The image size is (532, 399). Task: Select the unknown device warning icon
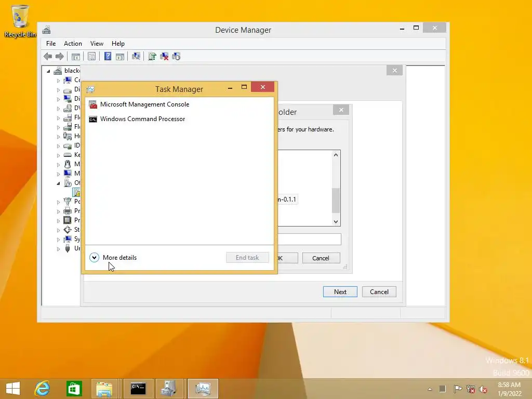(77, 192)
